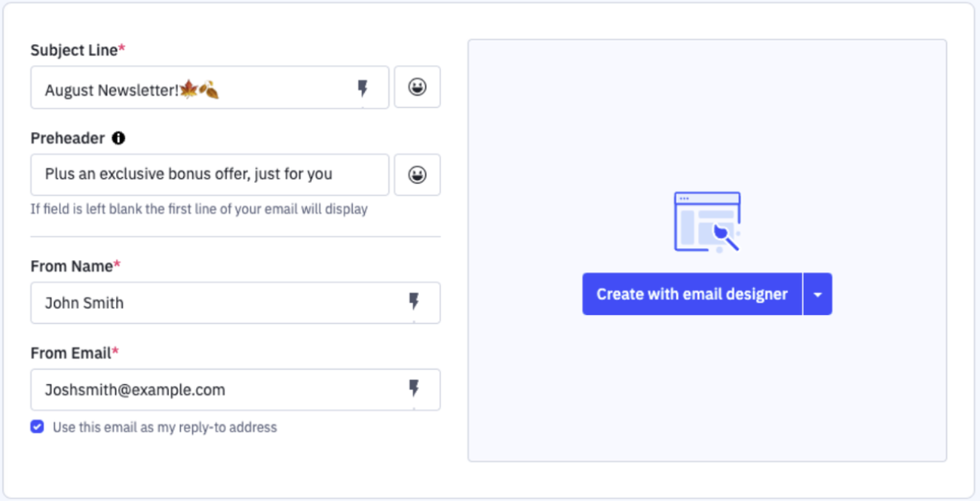
Task: Click Create with email designer
Action: click(x=690, y=294)
